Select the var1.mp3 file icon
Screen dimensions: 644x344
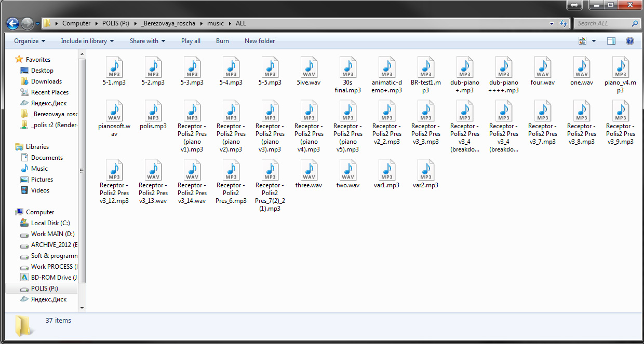387,170
